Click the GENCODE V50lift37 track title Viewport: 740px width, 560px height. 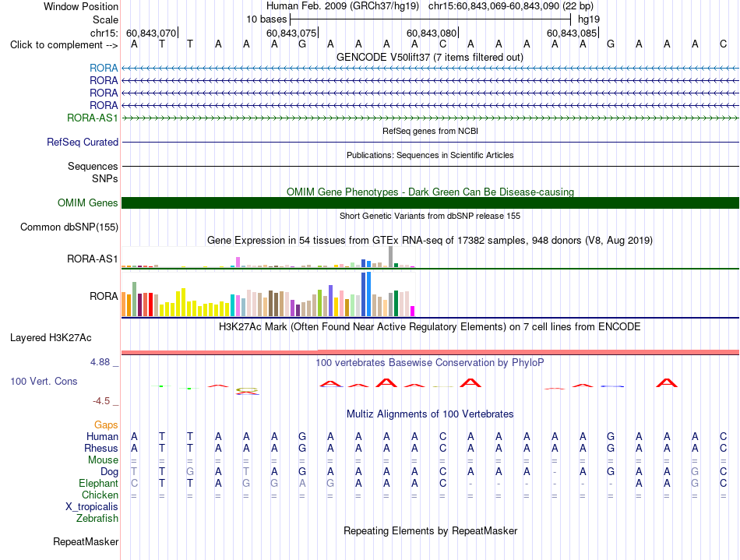tap(429, 57)
